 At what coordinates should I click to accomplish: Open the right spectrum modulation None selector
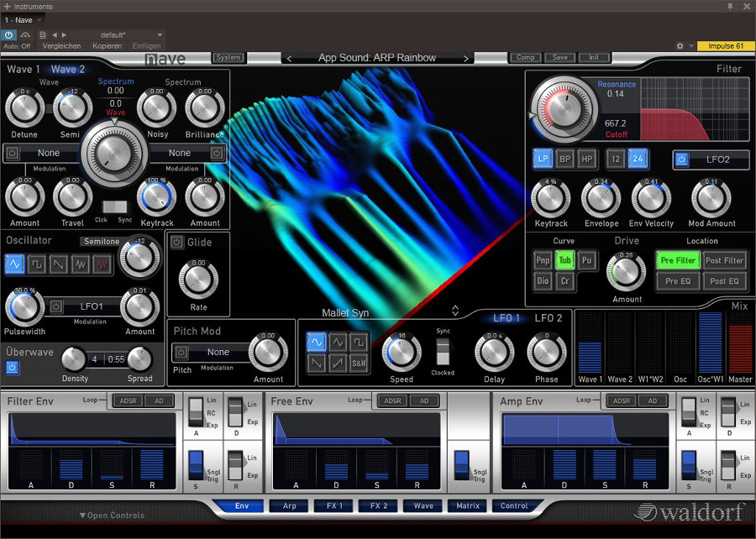(180, 153)
